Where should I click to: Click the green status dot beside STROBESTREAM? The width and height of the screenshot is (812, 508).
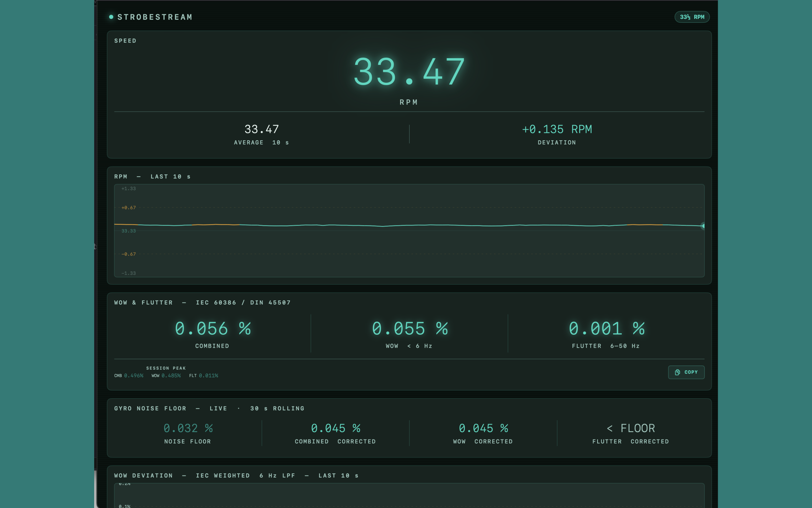click(x=111, y=17)
